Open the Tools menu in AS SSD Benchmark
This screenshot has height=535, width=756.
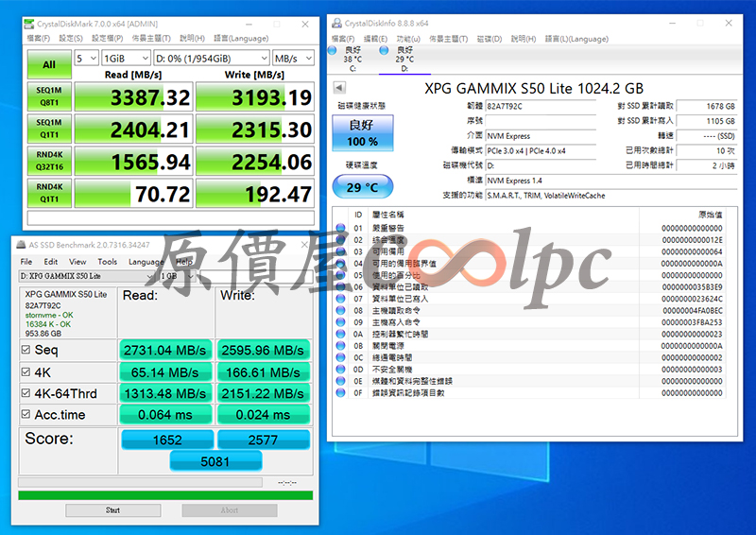(107, 262)
